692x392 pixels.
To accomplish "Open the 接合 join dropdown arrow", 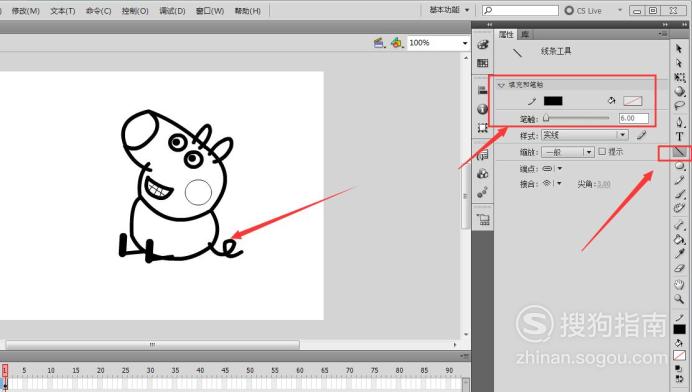I will tap(559, 183).
